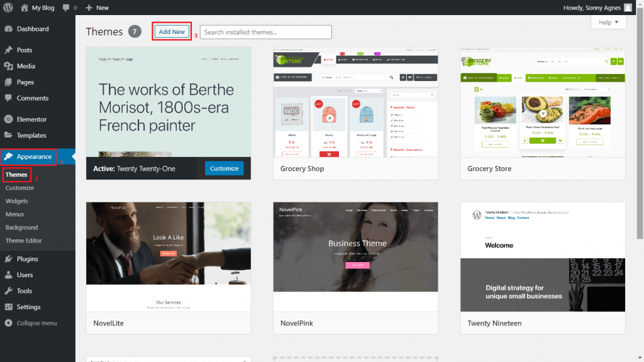This screenshot has height=362, width=644.
Task: Open the Widgets submenu item
Action: pos(17,201)
